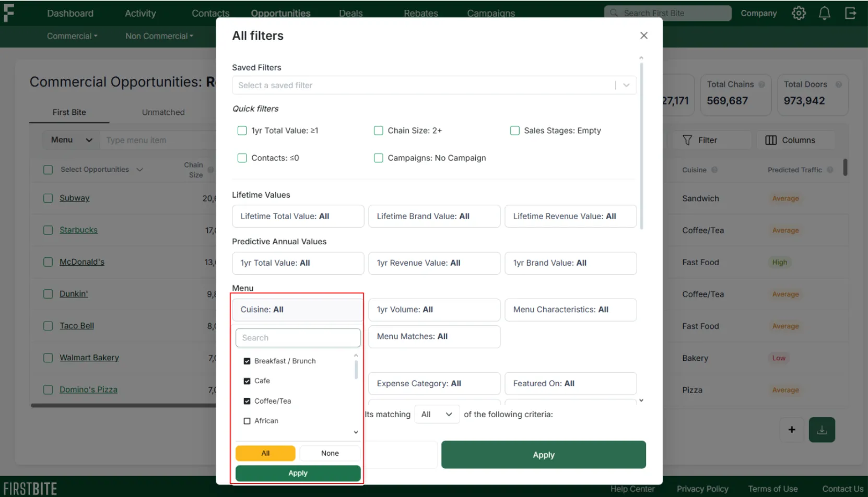The height and width of the screenshot is (497, 868).
Task: Click the cuisine list scrollbar
Action: click(x=356, y=370)
